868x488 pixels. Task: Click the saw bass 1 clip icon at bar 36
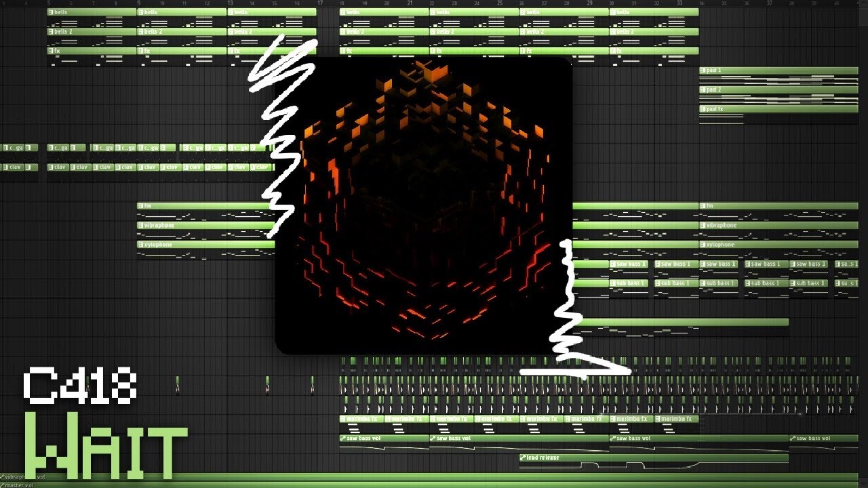(x=748, y=264)
